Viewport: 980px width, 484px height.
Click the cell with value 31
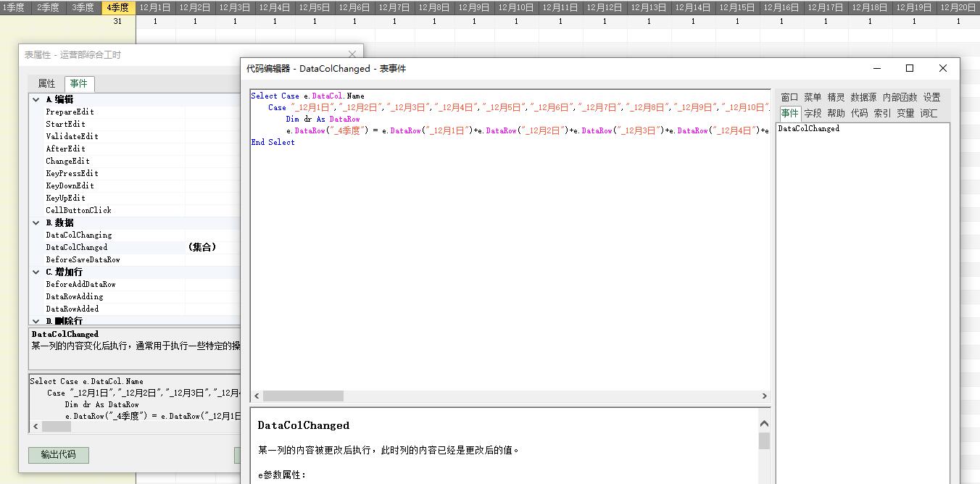117,21
